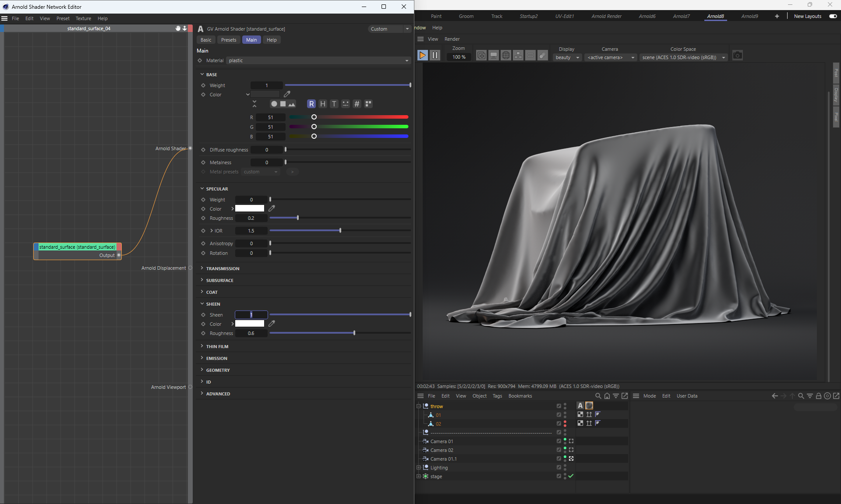The image size is (841, 504).
Task: Toggle visibility dots for object 02
Action: click(565, 423)
